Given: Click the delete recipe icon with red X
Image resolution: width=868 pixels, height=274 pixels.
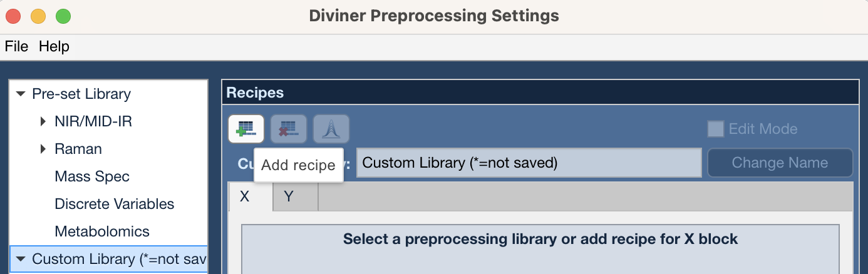Looking at the screenshot, I should coord(289,129).
